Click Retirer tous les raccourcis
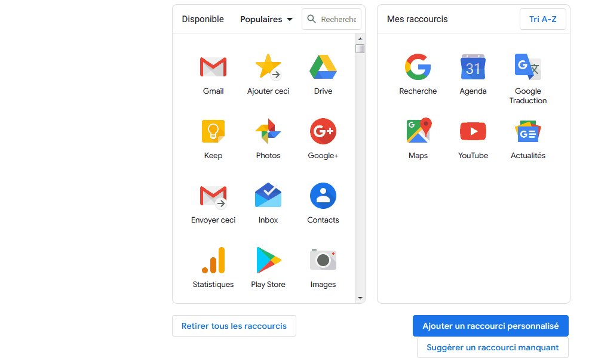Viewport: 589px width, 364px height. point(234,326)
